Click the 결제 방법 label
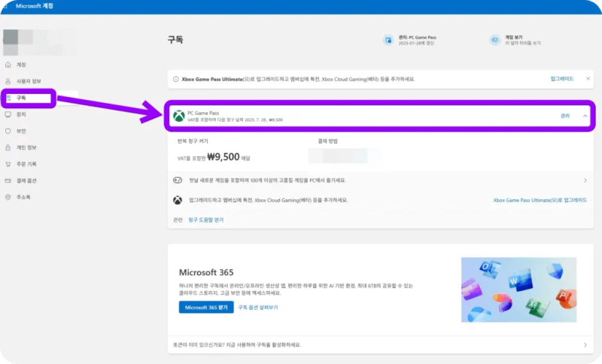602x364 pixels. (x=327, y=141)
